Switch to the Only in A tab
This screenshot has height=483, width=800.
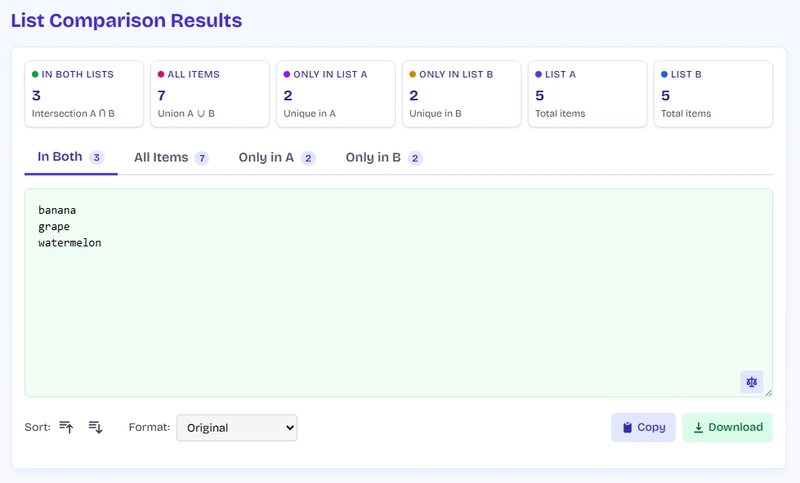[277, 158]
